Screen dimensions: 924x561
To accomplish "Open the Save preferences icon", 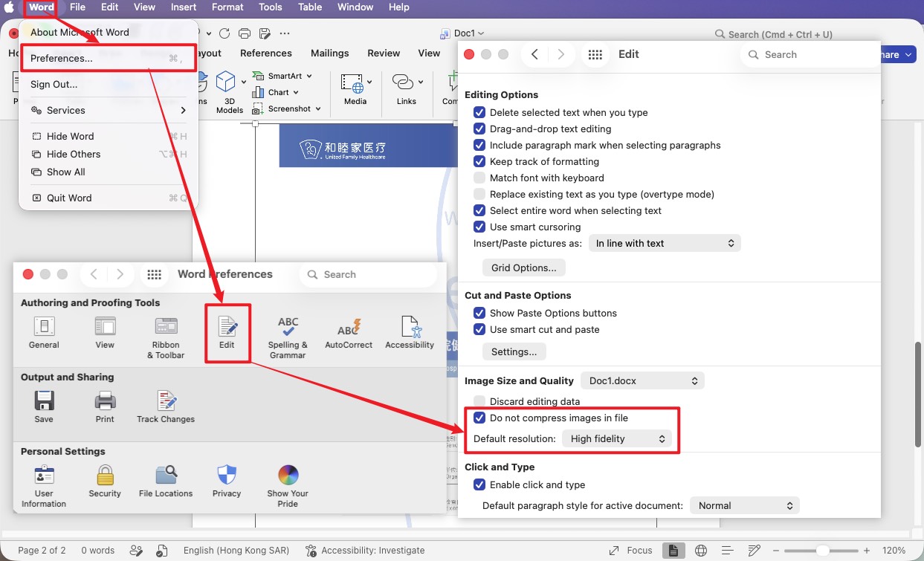I will point(44,401).
